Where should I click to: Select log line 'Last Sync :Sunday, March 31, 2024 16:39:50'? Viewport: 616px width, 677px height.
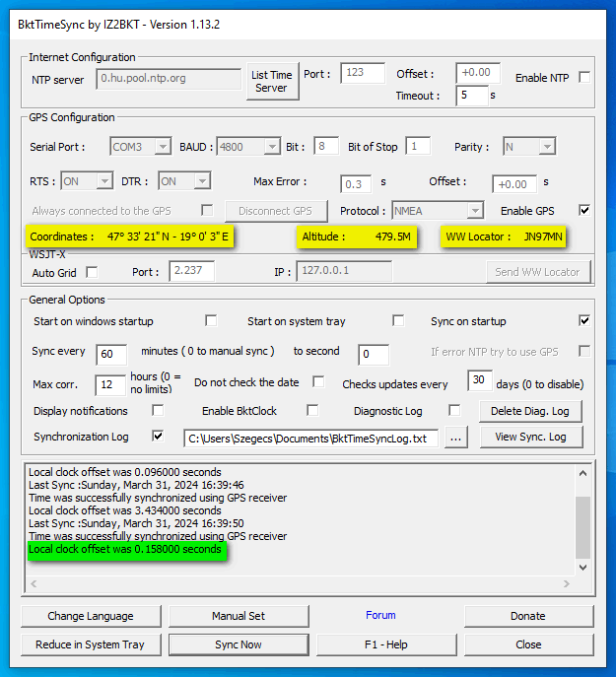(136, 523)
